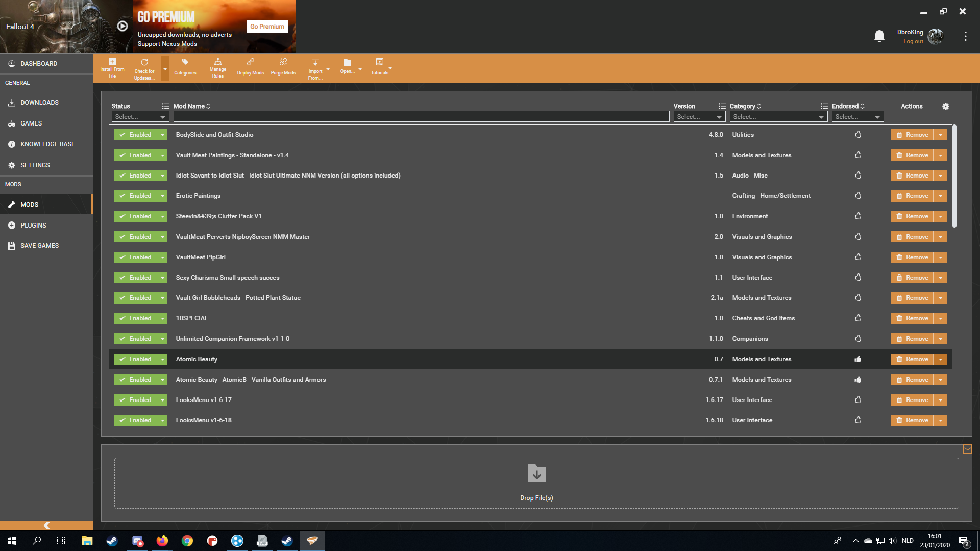
Task: Open Windows notification center
Action: pyautogui.click(x=964, y=541)
